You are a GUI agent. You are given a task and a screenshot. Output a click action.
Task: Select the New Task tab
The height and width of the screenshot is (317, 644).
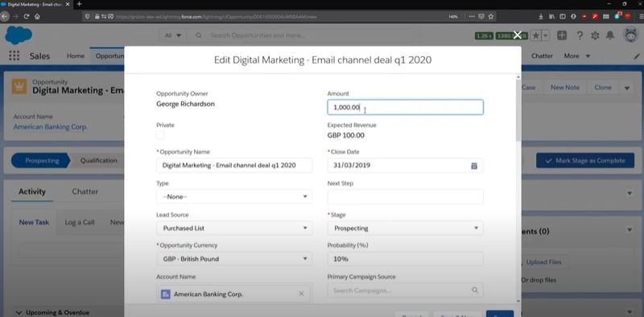pos(34,222)
